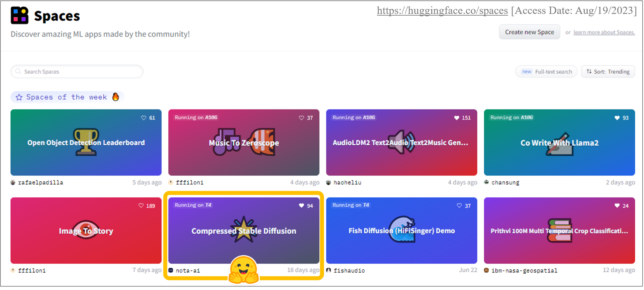644x290 pixels.
Task: Follow learn more about Spaces link
Action: pos(604,33)
